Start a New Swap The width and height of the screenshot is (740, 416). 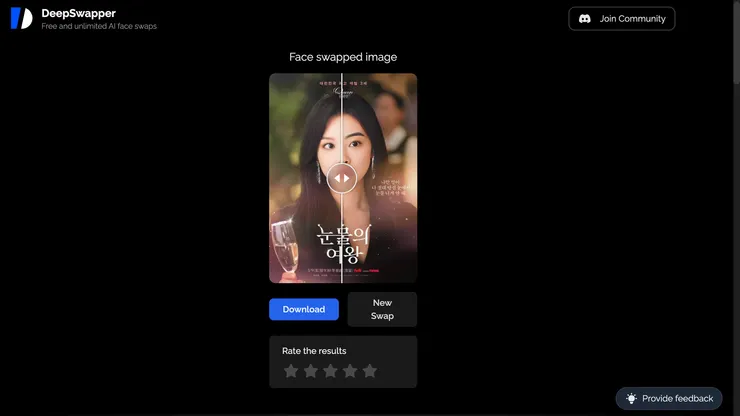tap(382, 309)
